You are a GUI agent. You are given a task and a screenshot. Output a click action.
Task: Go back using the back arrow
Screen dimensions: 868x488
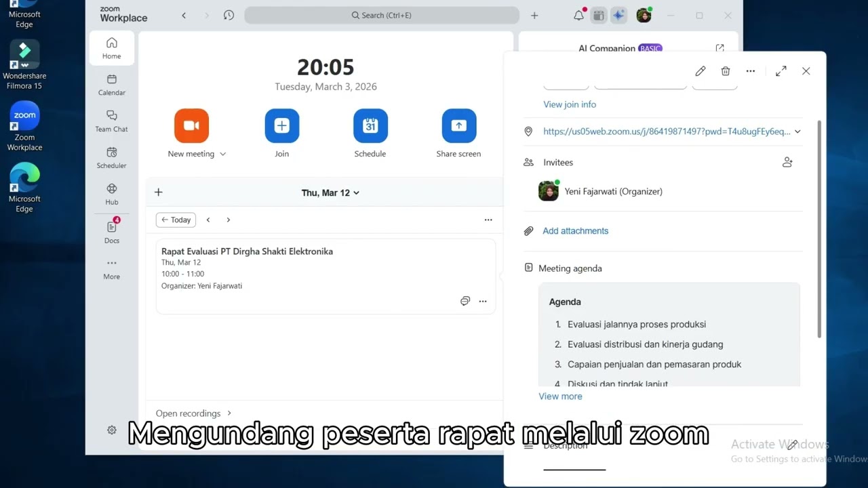pyautogui.click(x=184, y=15)
